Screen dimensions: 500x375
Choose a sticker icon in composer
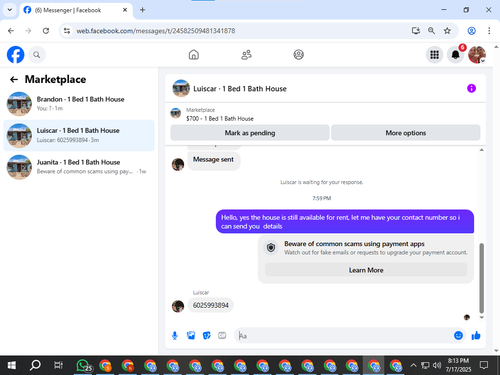207,336
